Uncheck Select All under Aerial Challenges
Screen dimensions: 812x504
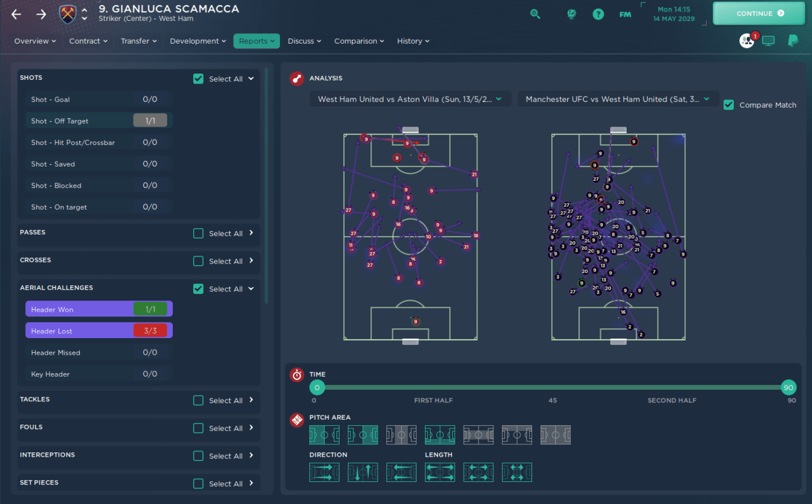[198, 288]
